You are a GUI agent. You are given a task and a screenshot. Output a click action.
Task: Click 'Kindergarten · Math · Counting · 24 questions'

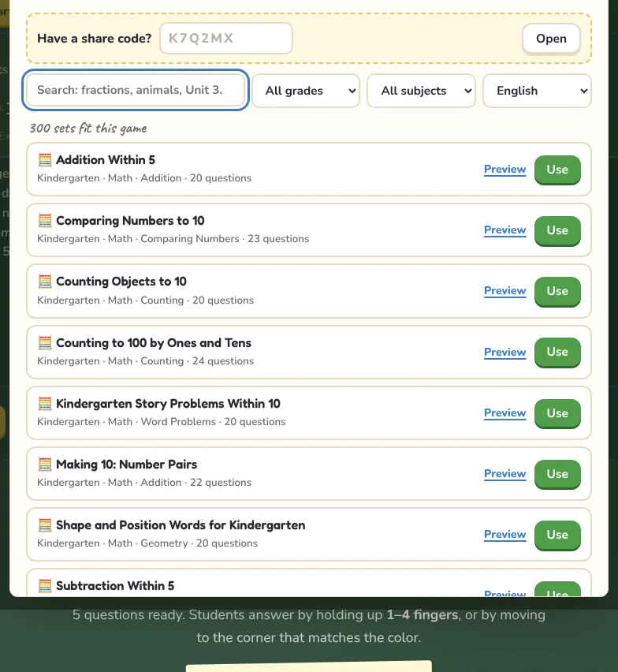(x=145, y=361)
